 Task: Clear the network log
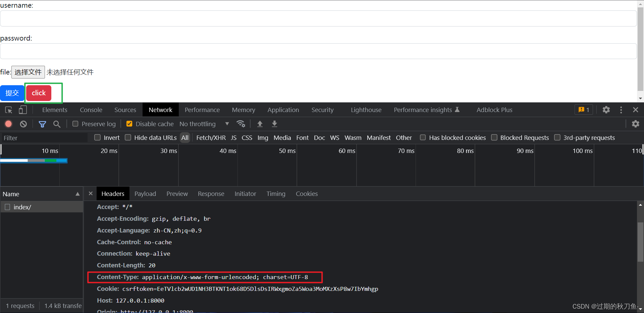[x=23, y=124]
